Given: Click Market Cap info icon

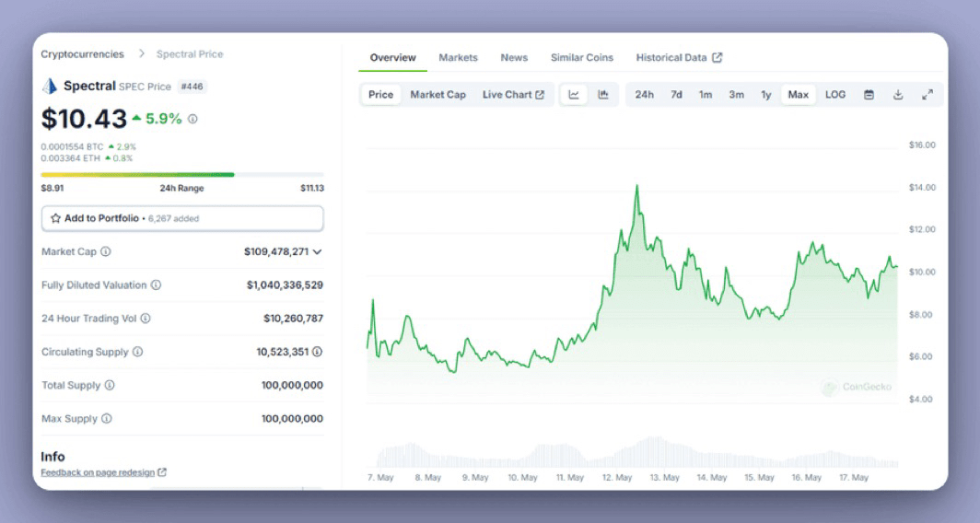Looking at the screenshot, I should pyautogui.click(x=106, y=251).
